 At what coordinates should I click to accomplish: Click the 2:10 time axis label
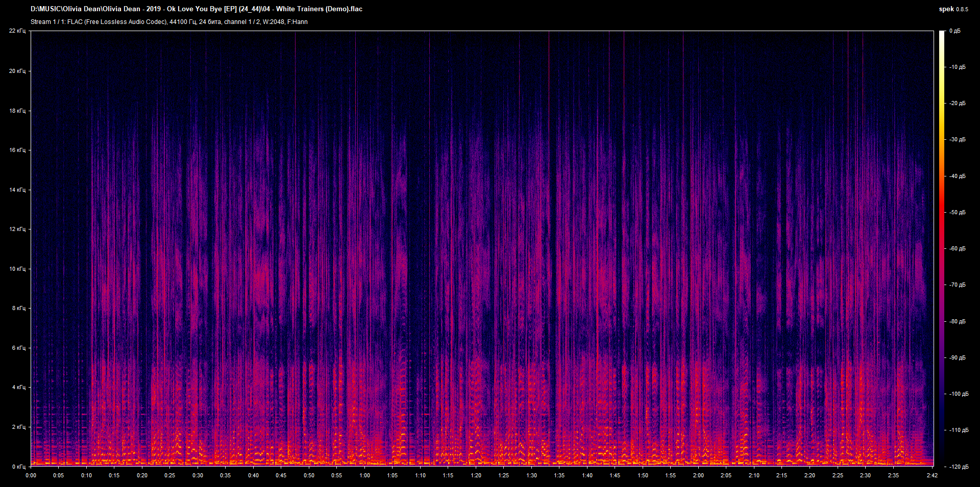(x=754, y=475)
